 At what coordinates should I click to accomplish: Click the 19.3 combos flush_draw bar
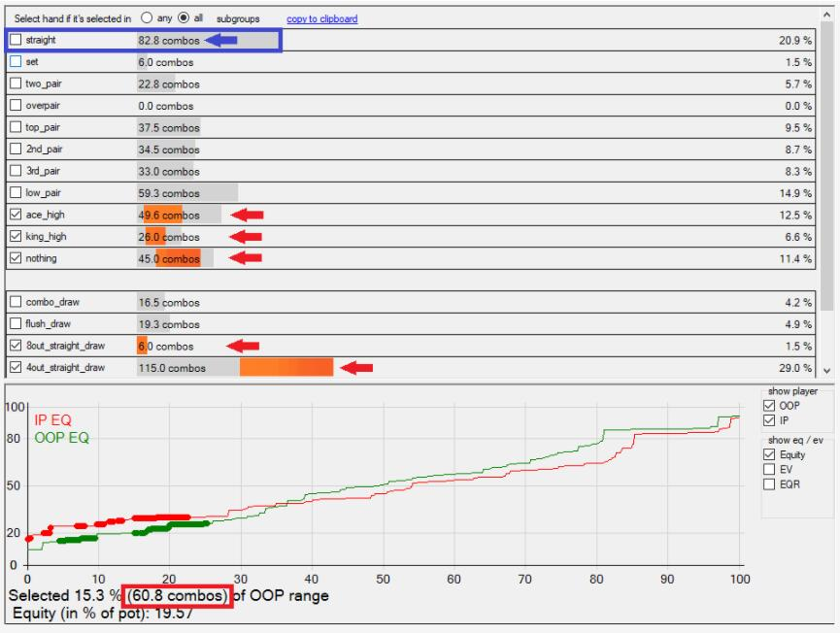point(169,324)
